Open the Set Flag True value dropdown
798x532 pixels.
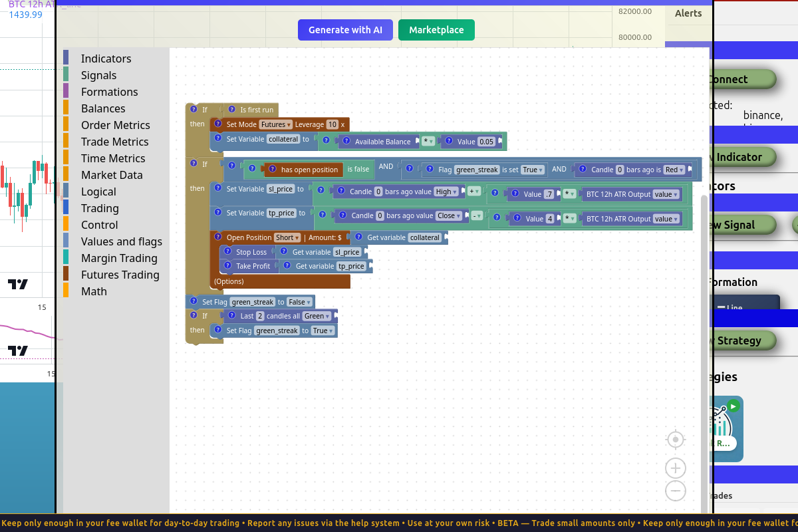[x=323, y=331]
